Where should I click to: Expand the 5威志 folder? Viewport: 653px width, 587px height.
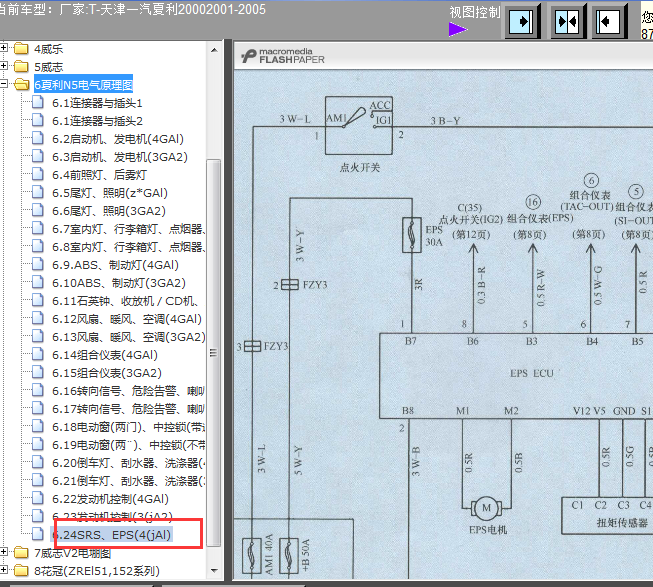point(4,66)
